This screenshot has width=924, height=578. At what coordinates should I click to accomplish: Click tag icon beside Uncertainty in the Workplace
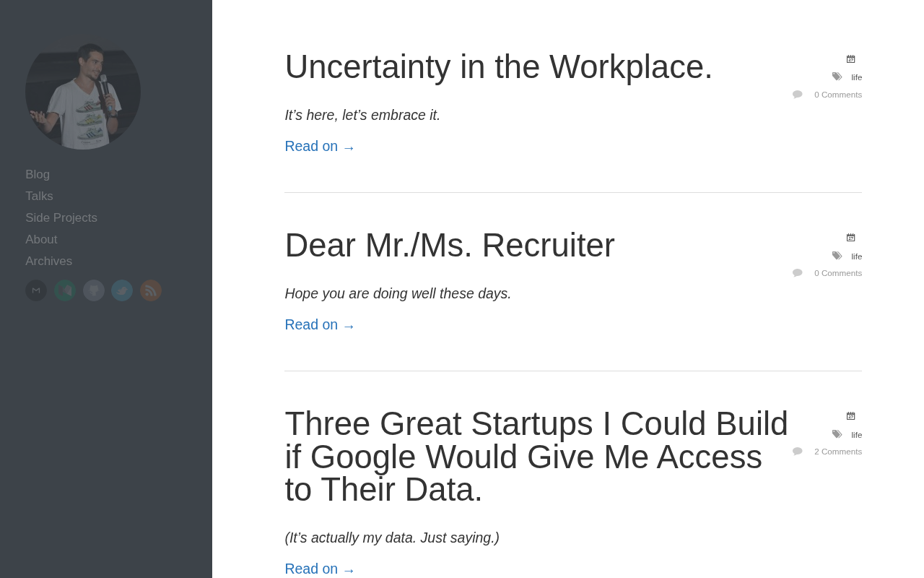[837, 77]
